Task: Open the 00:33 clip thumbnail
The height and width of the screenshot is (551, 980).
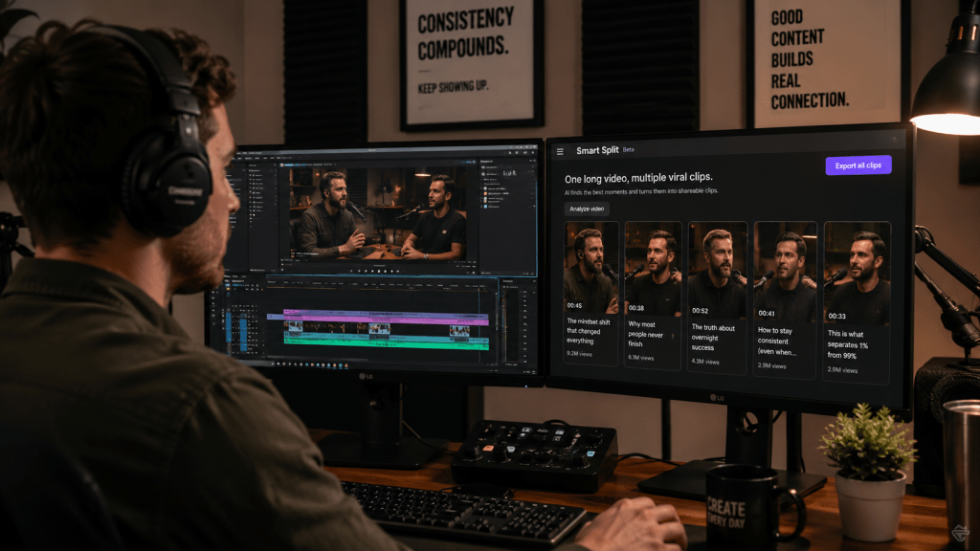Action: pyautogui.click(x=857, y=274)
